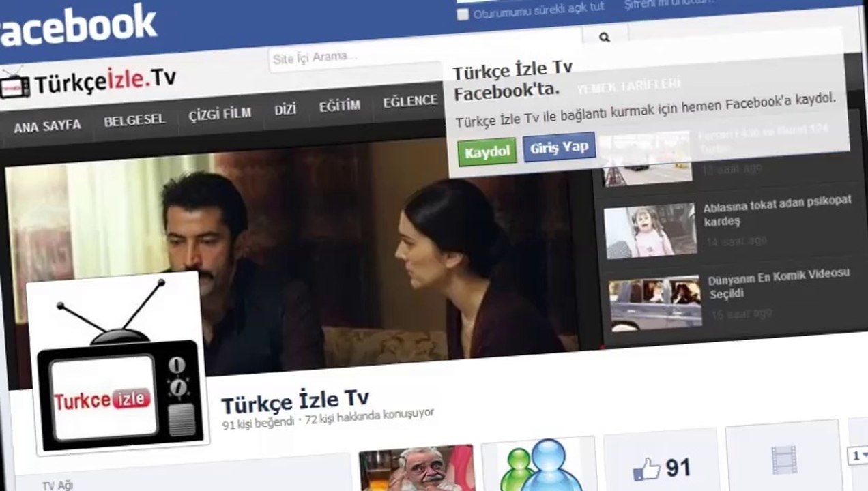This screenshot has height=491, width=868.
Task: Click the 'Site İçi Arama' search field
Action: tap(425, 53)
